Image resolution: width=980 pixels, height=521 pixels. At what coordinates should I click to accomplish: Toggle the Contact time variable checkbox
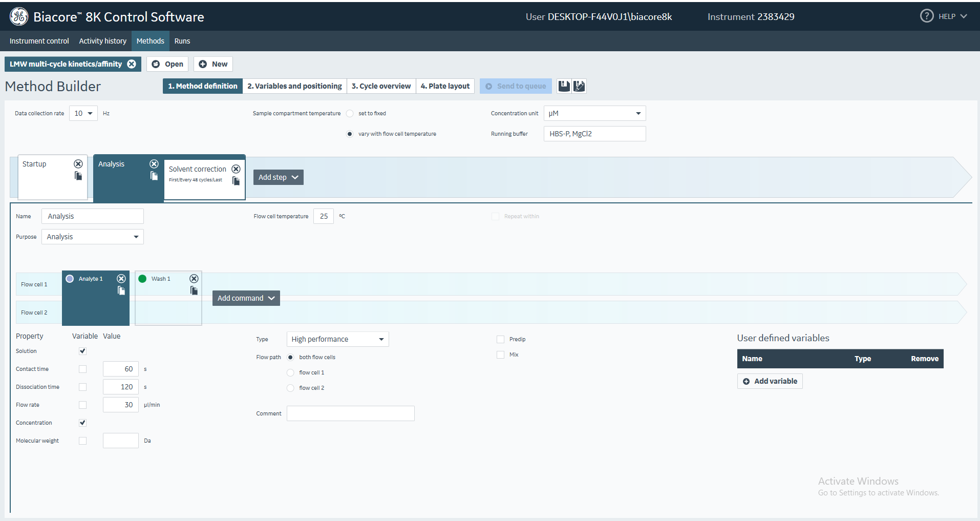[82, 369]
